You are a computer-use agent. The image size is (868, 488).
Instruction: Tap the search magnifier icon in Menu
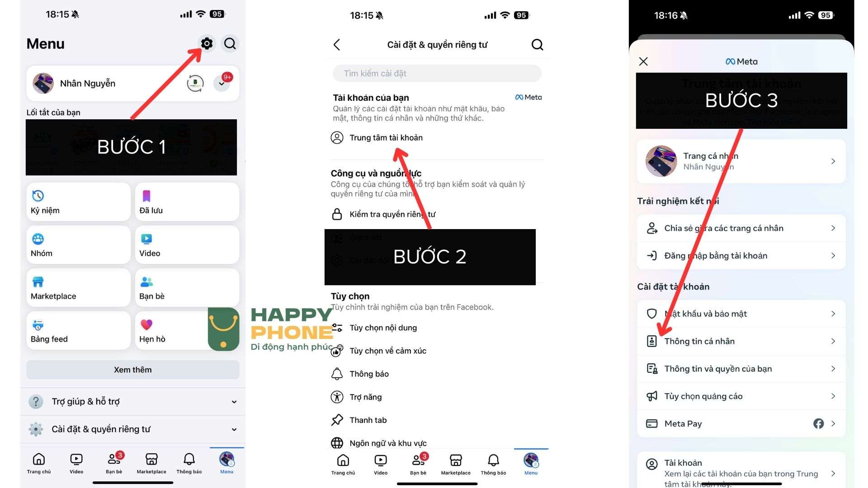tap(230, 43)
